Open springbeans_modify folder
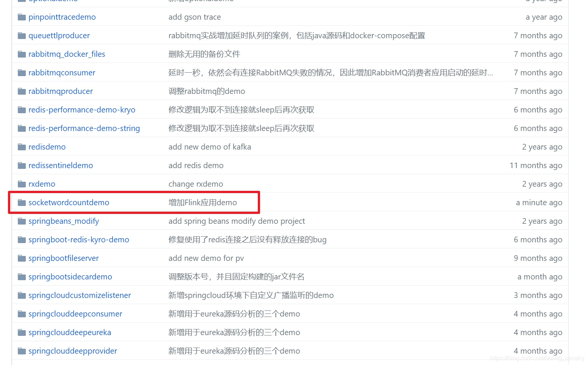Screen dimensions: 588x365 (x=64, y=221)
